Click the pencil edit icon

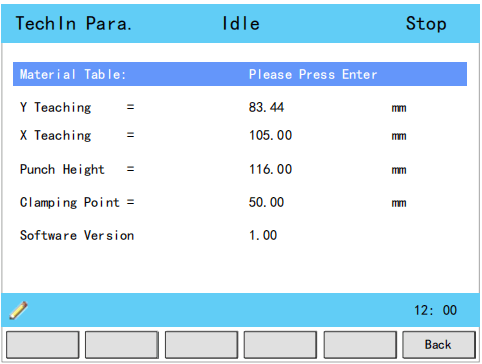(19, 310)
